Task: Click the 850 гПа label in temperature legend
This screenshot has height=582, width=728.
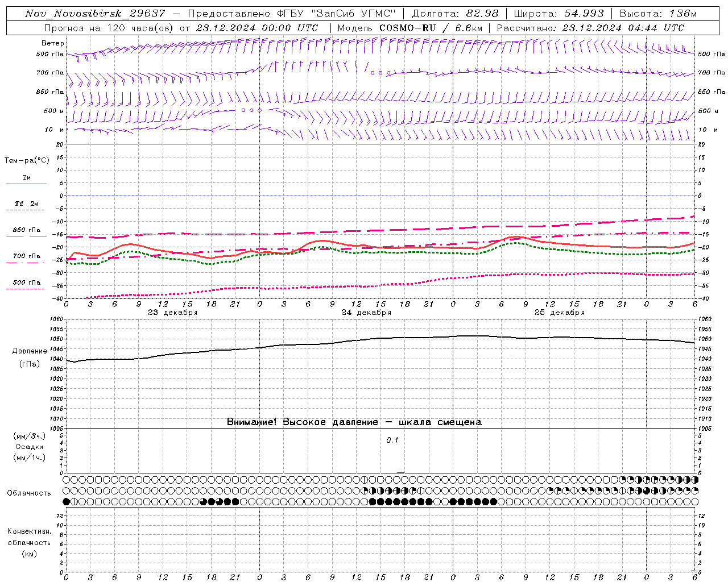Action: (x=26, y=230)
